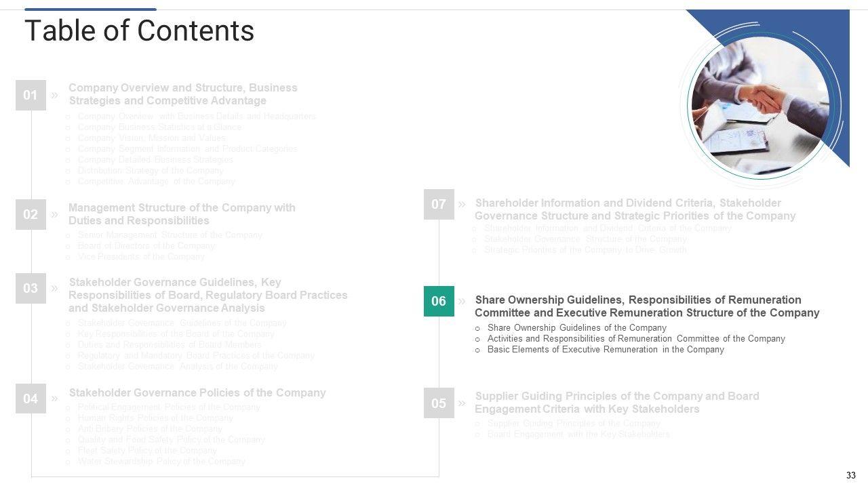Screen dimensions: 868x488
Task: Open 'Share Ownership Guidelines of the Company' bullet
Action: (576, 328)
